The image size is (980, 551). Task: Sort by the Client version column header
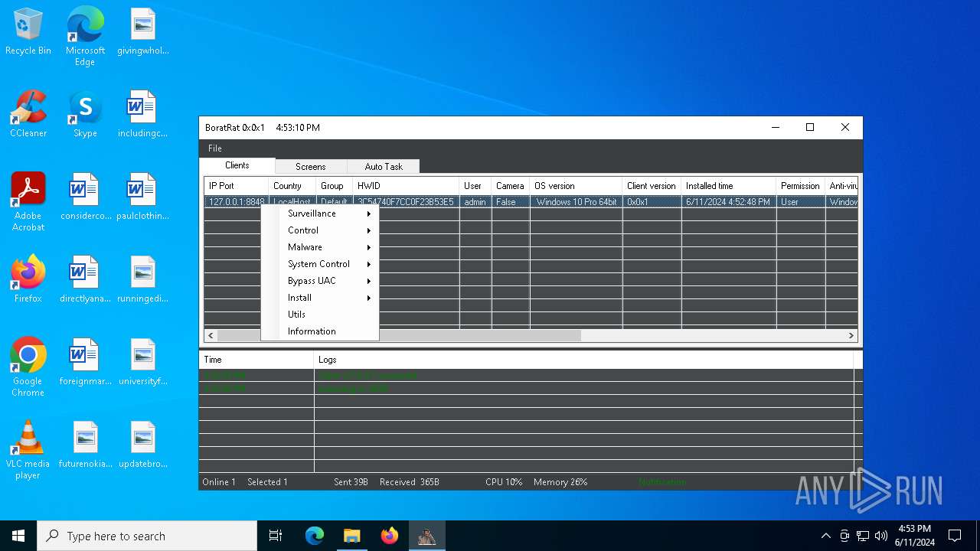tap(652, 186)
